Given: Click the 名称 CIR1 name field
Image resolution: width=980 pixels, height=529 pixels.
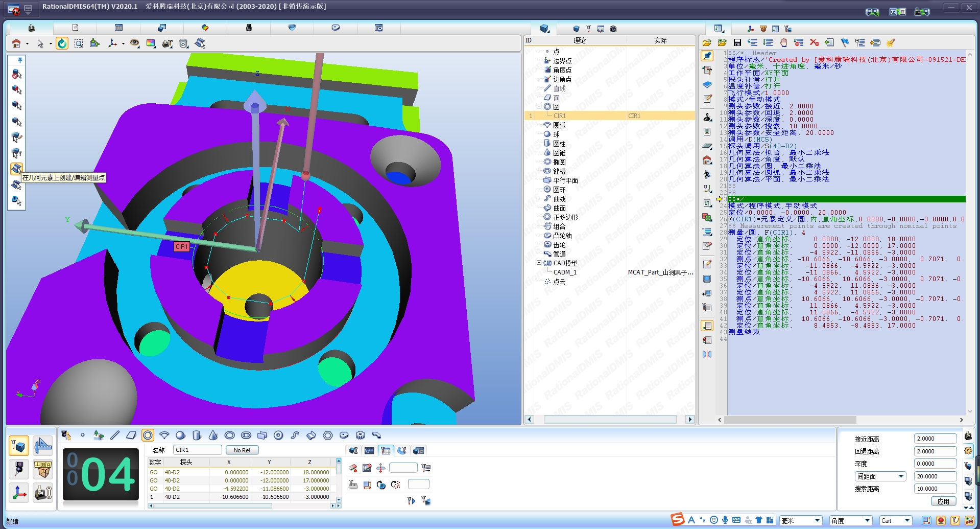Looking at the screenshot, I should click(x=197, y=450).
